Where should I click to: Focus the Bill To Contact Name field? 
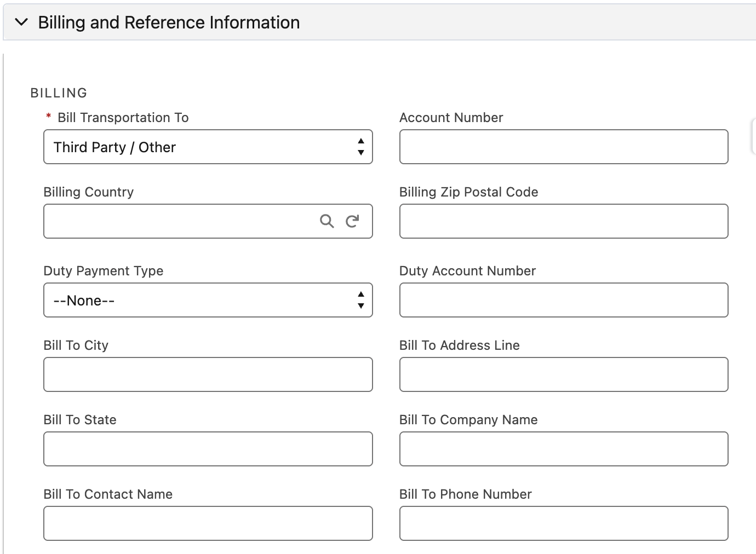pyautogui.click(x=208, y=523)
